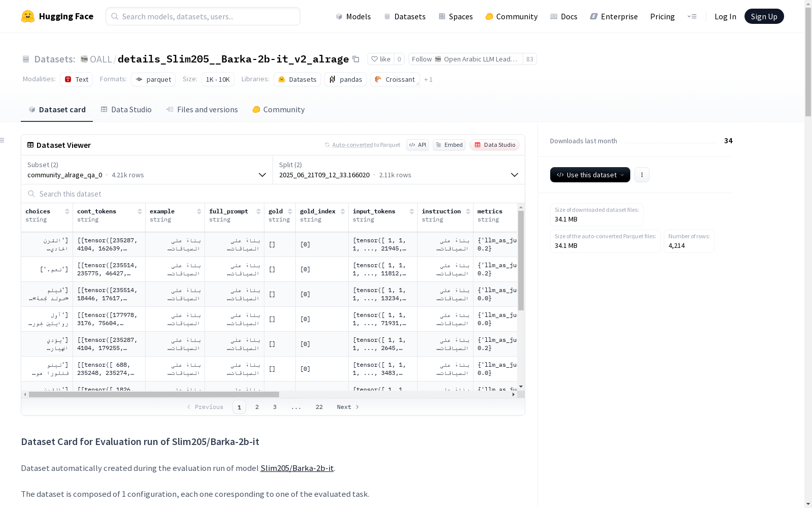Open the Files and versions tab
The width and height of the screenshot is (812, 508).
(202, 110)
